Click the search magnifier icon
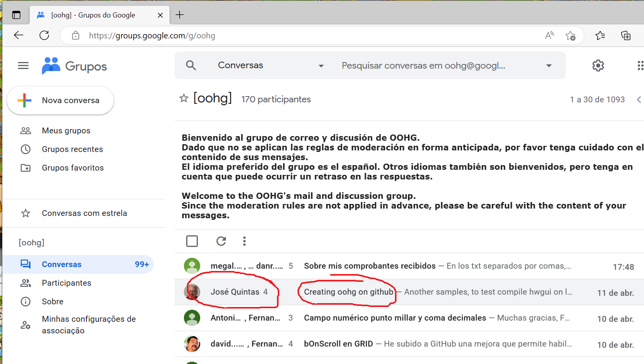Image resolution: width=644 pixels, height=364 pixels. (191, 65)
